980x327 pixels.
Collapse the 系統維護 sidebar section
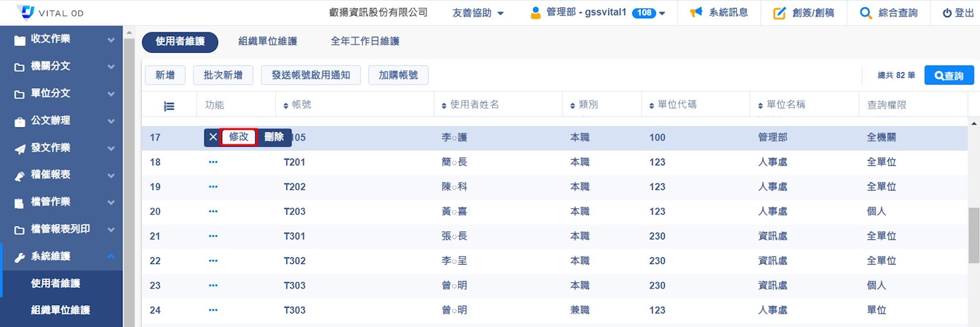click(x=111, y=256)
